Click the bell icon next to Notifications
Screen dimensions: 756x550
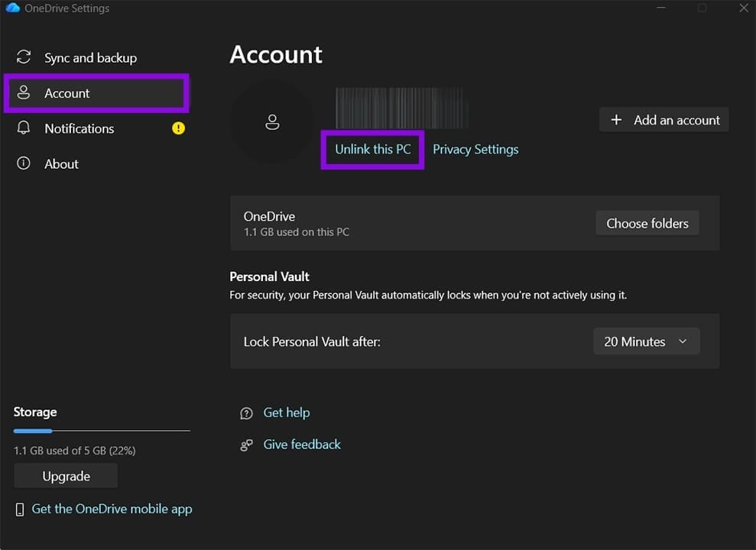pyautogui.click(x=24, y=128)
